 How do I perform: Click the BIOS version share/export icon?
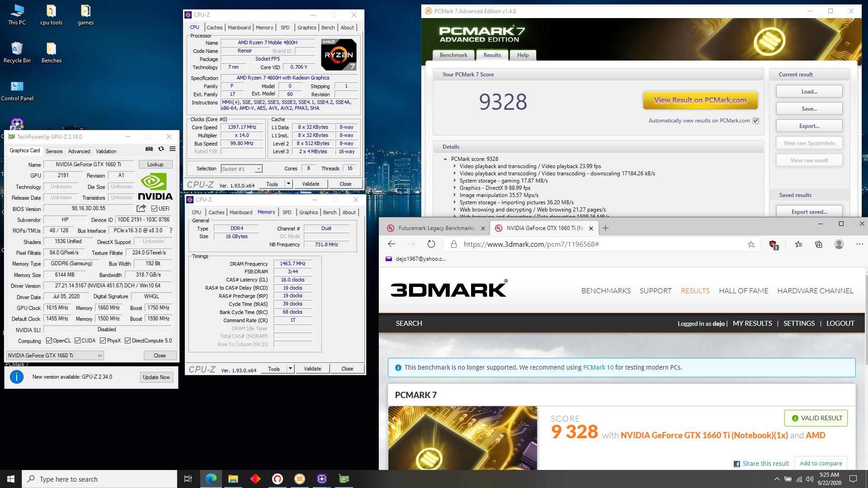coord(142,208)
